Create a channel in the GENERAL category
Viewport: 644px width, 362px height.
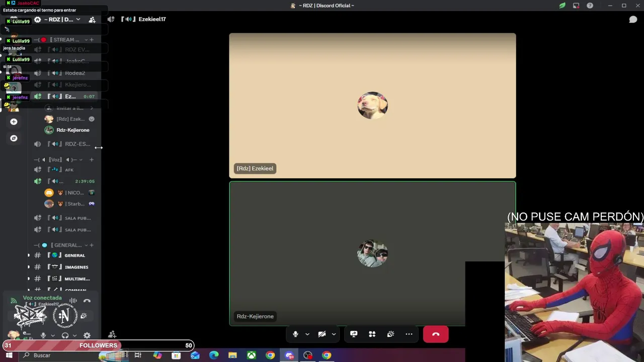92,245
